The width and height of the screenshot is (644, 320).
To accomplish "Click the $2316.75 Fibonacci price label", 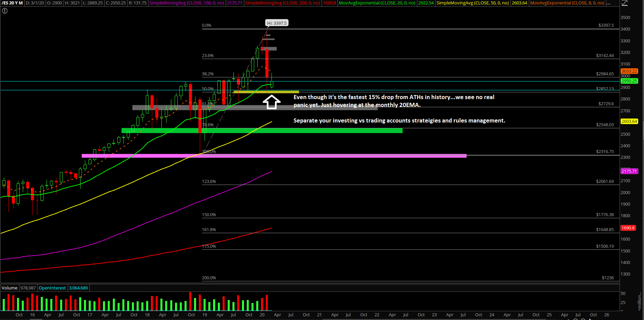I will point(605,152).
